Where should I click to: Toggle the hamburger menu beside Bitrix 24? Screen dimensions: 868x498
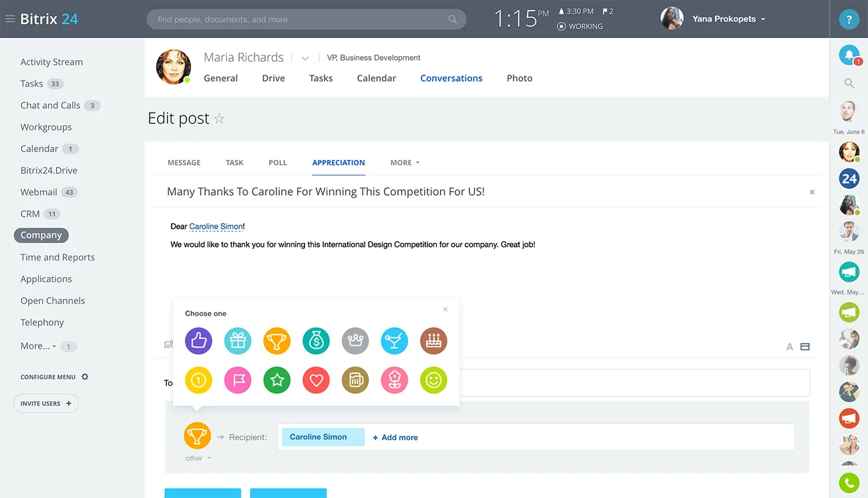[10, 19]
